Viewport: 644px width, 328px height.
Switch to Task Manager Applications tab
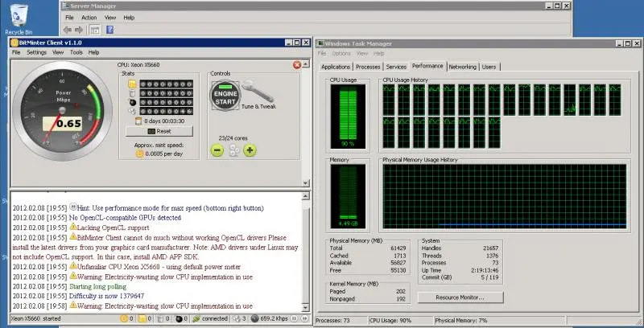[336, 67]
